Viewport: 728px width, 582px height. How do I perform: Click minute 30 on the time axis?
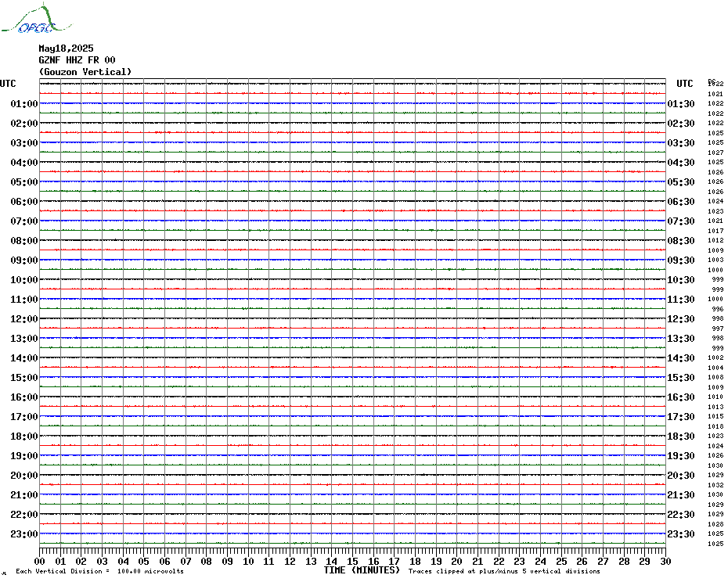(665, 561)
